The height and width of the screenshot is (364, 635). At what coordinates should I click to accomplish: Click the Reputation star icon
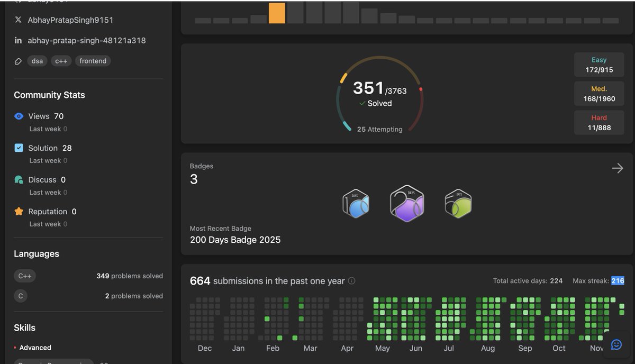pyautogui.click(x=18, y=212)
